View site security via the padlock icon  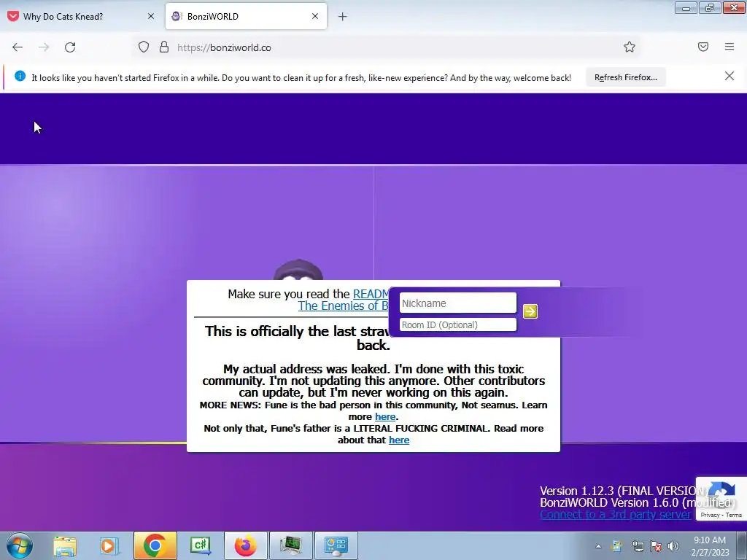164,47
